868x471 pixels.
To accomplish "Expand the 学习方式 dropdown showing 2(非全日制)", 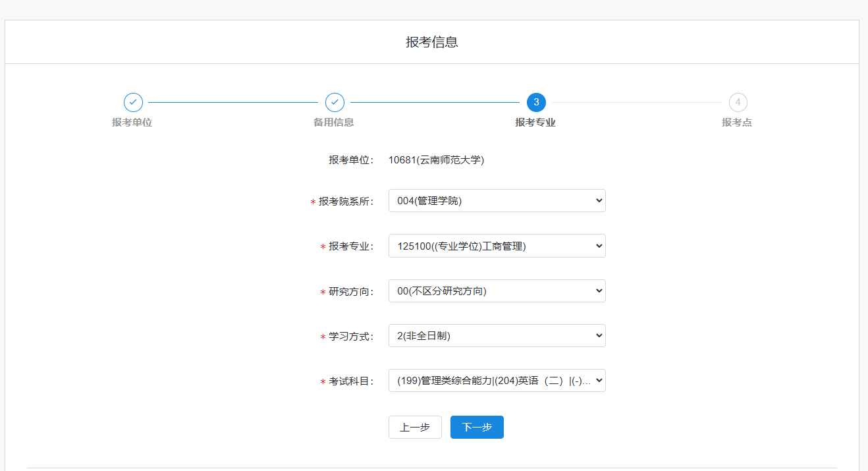I will click(x=497, y=335).
